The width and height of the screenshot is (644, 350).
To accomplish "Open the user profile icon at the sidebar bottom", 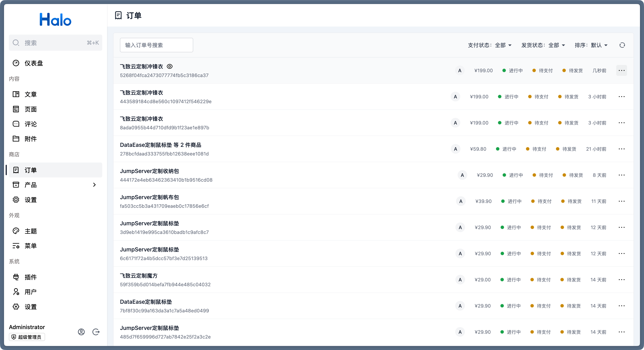I will click(x=81, y=332).
